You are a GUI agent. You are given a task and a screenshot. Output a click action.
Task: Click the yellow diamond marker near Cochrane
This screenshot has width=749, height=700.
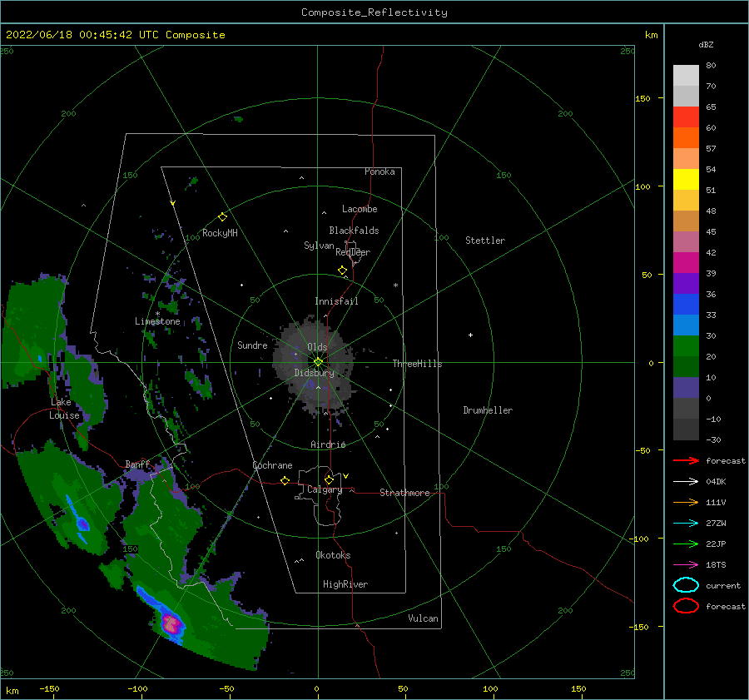(285, 480)
